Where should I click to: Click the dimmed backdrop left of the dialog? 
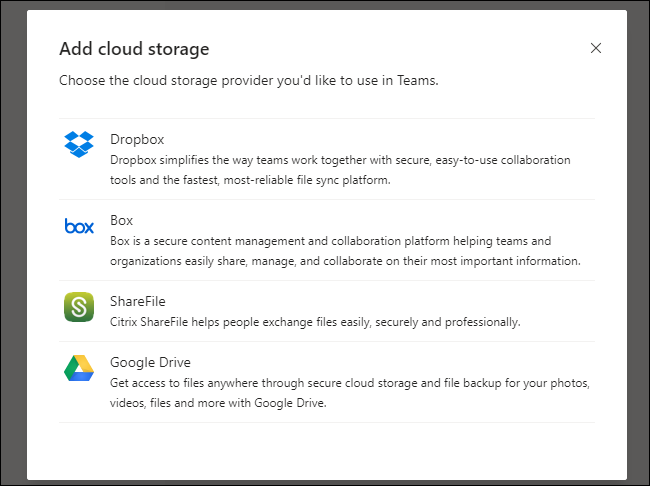click(x=12, y=250)
